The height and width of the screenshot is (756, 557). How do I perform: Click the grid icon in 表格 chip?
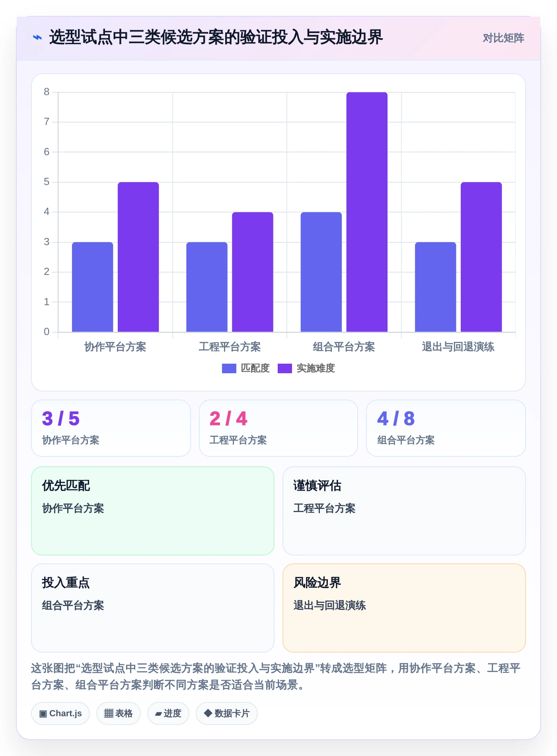109,713
